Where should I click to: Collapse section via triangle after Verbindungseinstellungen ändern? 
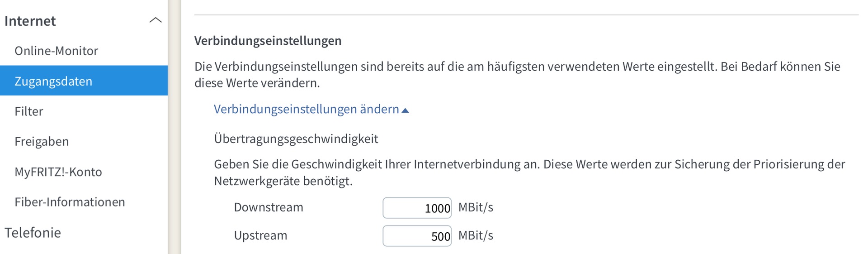(405, 110)
